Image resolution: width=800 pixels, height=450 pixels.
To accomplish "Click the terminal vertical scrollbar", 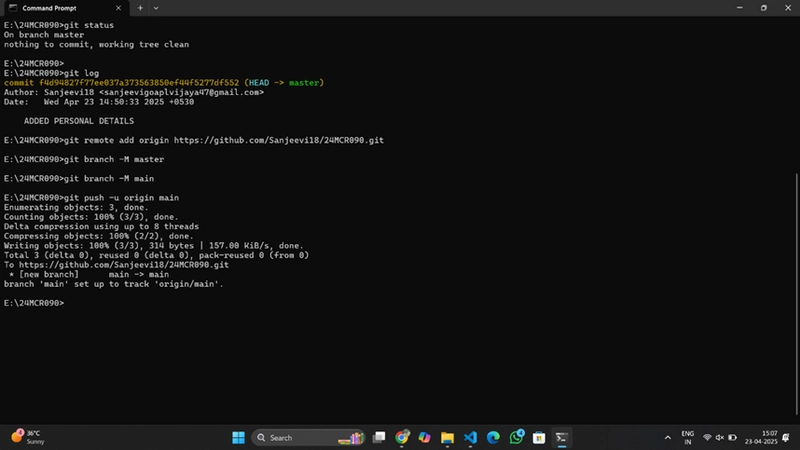I will 797,294.
